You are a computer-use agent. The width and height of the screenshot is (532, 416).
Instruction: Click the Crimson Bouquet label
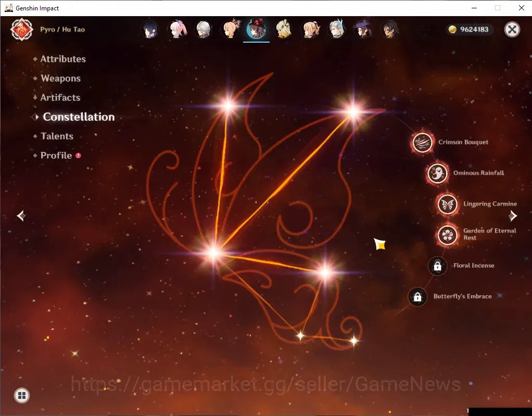click(463, 142)
